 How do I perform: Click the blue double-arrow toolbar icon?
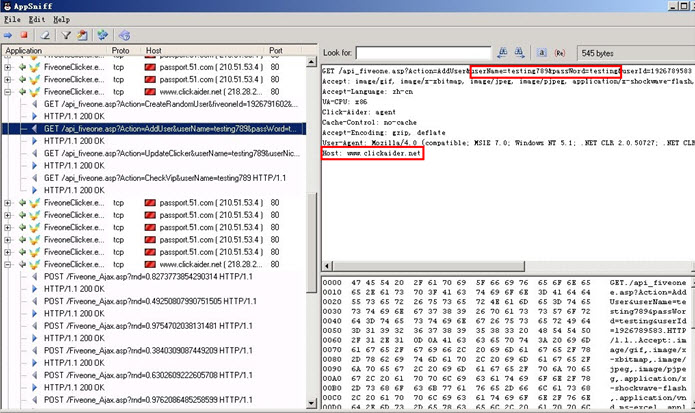[103, 35]
